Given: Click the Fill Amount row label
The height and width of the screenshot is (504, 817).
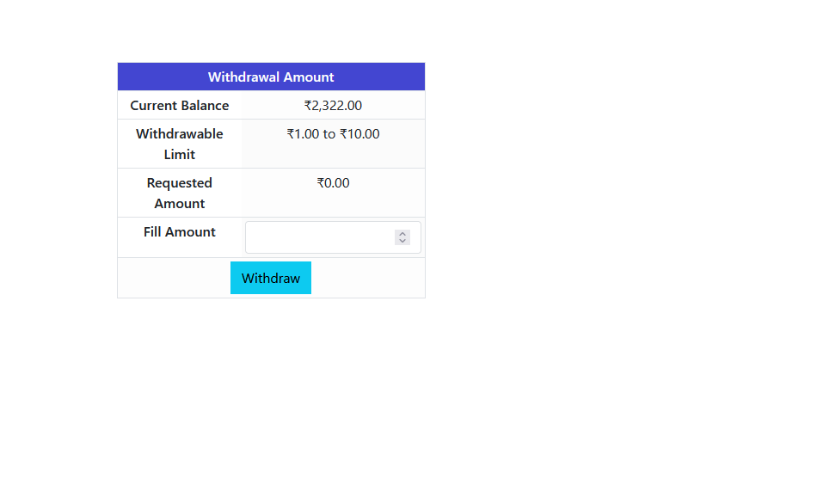Looking at the screenshot, I should click(179, 231).
